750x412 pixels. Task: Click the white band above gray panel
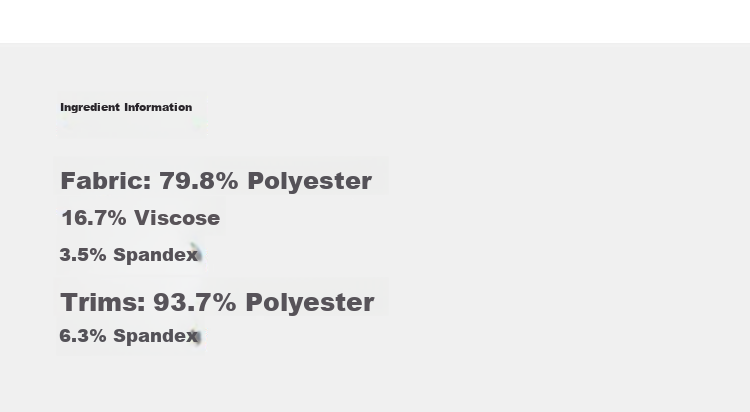pos(375,21)
